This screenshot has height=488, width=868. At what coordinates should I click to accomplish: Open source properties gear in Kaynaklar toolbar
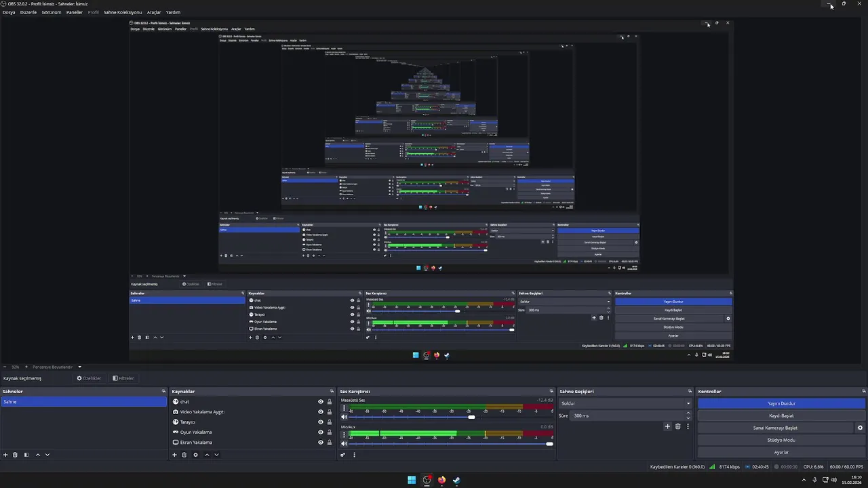pyautogui.click(x=195, y=455)
